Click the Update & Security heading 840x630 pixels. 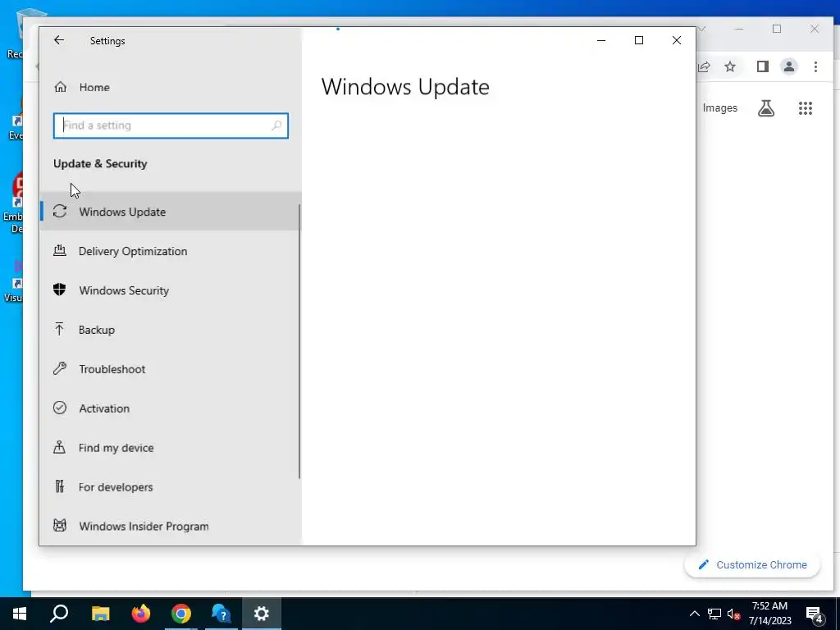[100, 163]
